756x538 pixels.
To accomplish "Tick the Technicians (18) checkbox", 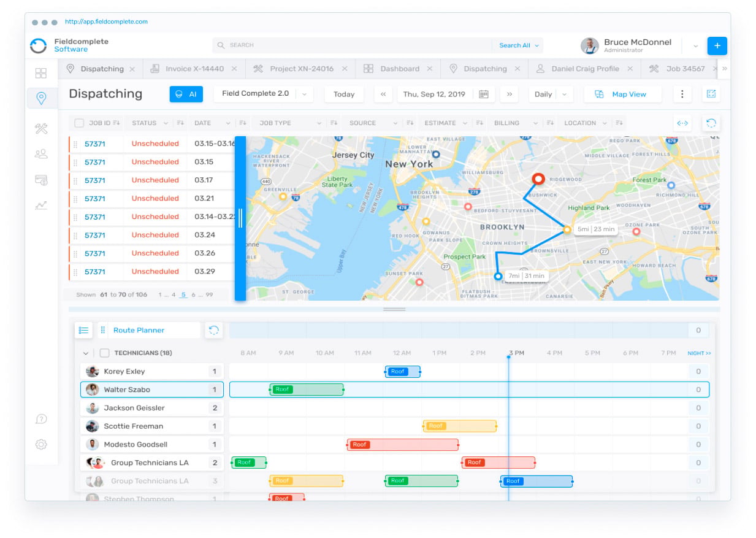I will click(x=104, y=353).
